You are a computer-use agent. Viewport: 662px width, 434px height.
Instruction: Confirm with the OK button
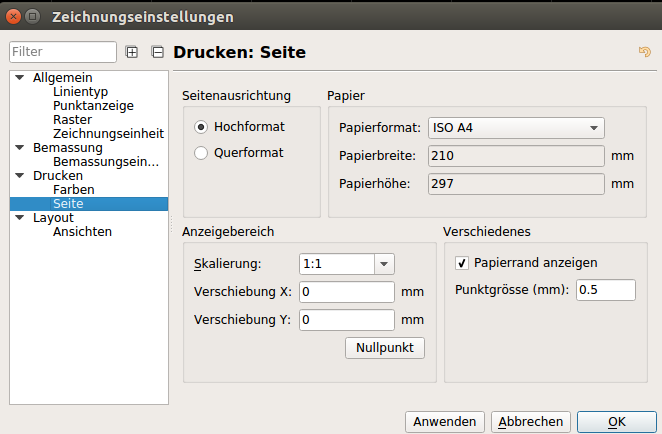tap(616, 422)
